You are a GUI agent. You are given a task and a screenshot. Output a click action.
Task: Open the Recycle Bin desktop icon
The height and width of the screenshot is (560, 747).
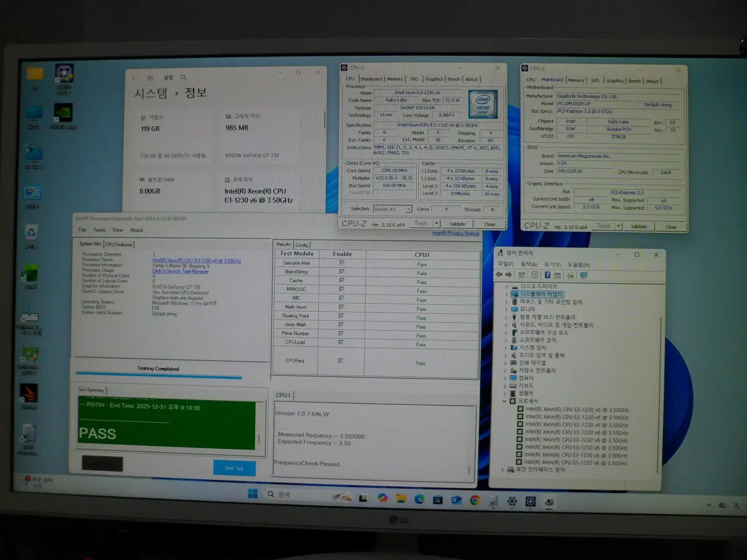(31, 234)
